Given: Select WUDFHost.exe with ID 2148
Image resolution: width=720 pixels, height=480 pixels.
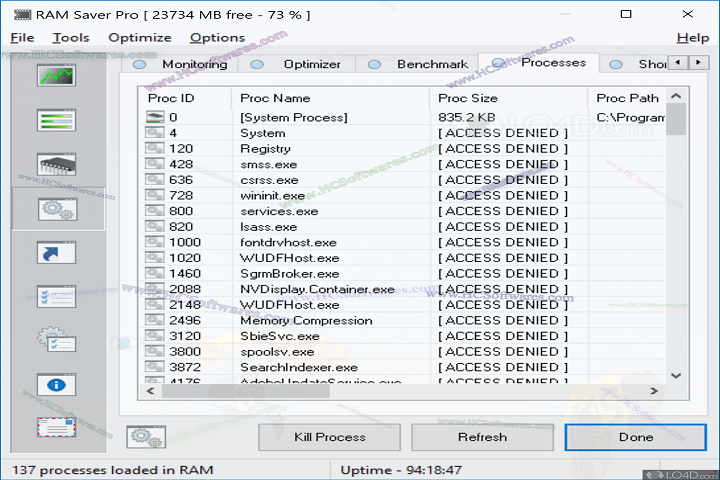Looking at the screenshot, I should [x=402, y=305].
